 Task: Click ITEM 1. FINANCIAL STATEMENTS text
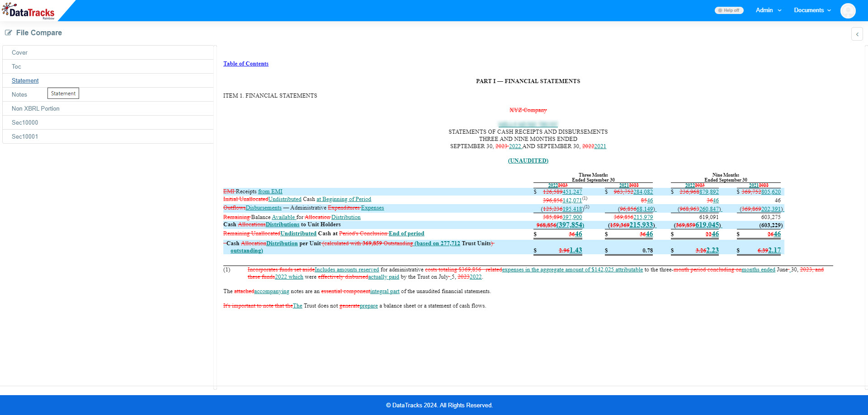coord(270,96)
